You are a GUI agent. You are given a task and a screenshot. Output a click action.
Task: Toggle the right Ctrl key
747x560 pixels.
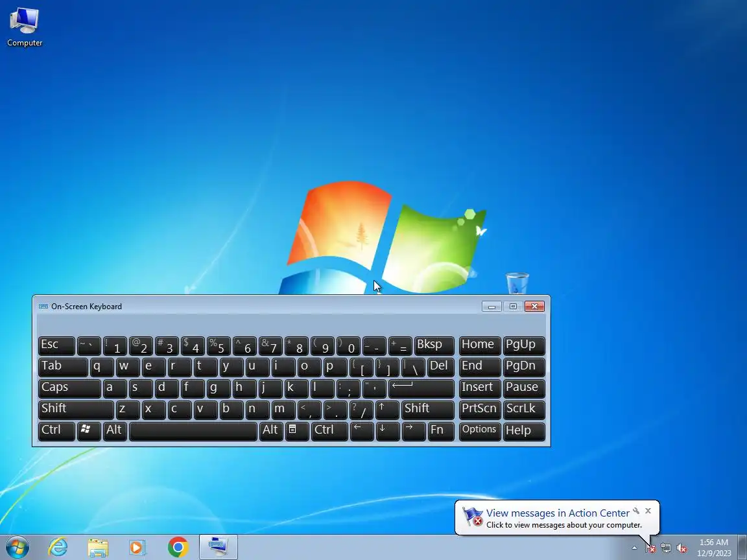pos(329,431)
